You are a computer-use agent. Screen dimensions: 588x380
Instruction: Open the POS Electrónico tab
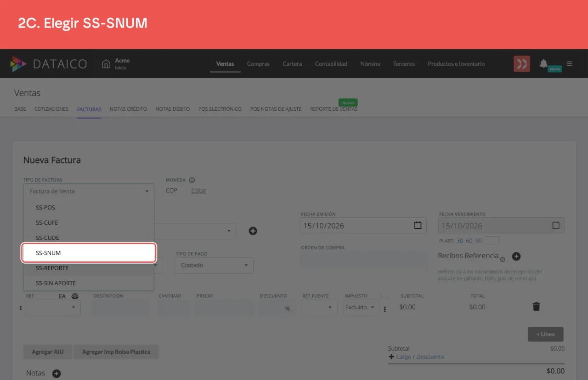220,109
